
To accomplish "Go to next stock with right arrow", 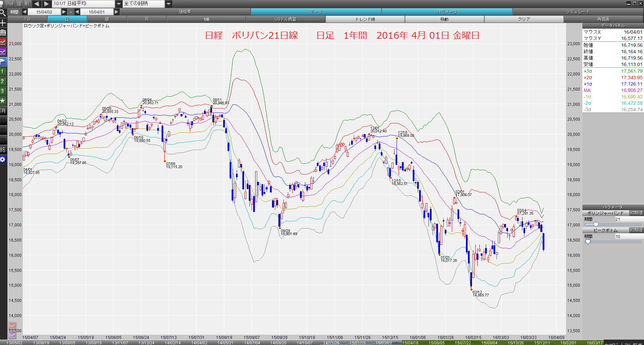I will point(47,4).
